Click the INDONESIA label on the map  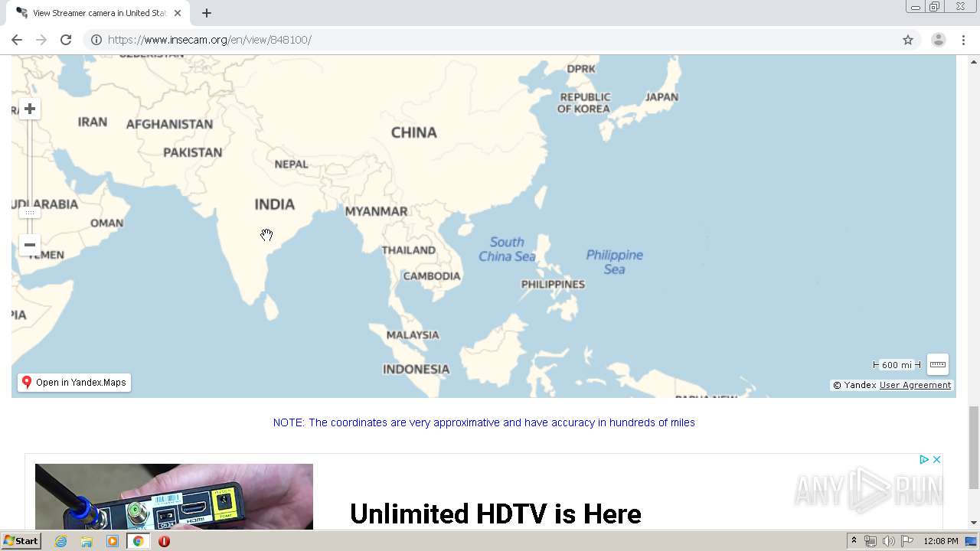(x=416, y=369)
